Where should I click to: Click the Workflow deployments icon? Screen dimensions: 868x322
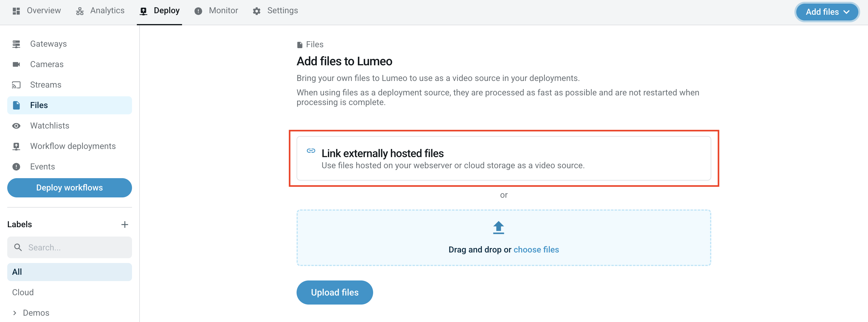16,146
